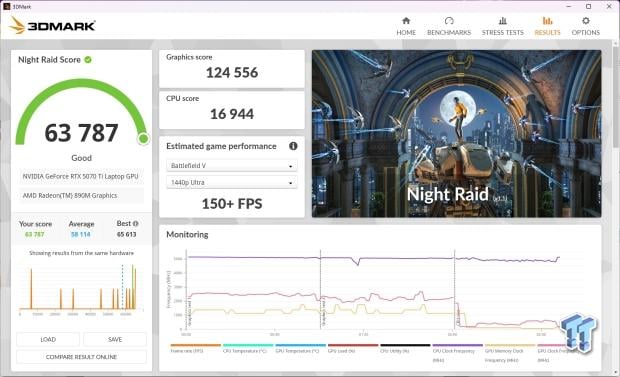
Task: Maximize the 3DMark window
Action: click(x=588, y=6)
